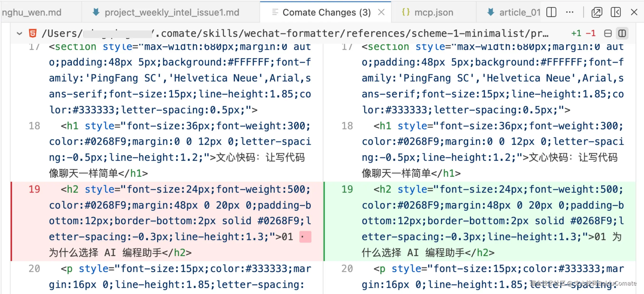Open the more actions ellipsis menu
Viewport: 644px width, 294px height.
click(x=570, y=12)
